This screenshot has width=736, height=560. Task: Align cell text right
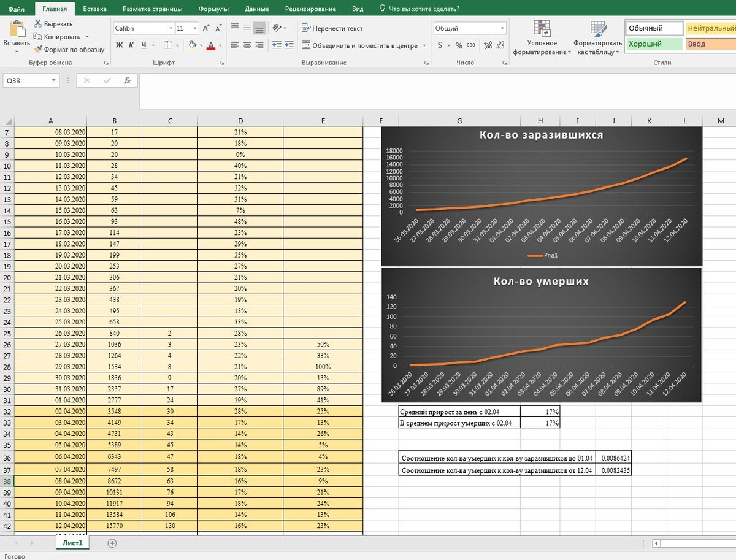(259, 45)
